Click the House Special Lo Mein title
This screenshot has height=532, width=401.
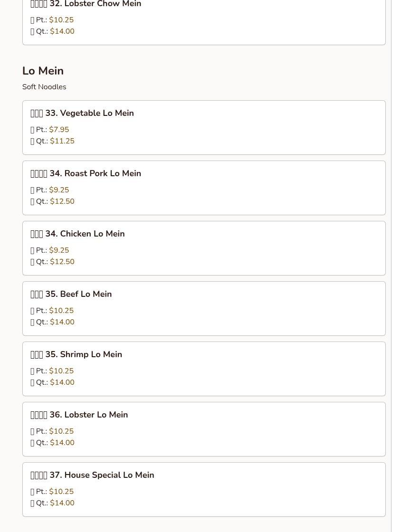click(x=92, y=475)
